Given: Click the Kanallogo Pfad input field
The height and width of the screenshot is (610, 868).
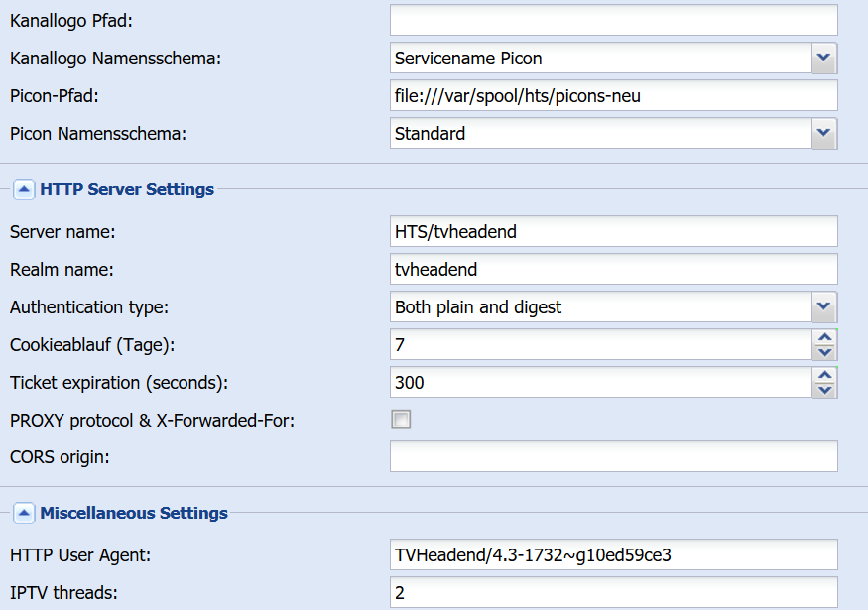Looking at the screenshot, I should (x=613, y=21).
